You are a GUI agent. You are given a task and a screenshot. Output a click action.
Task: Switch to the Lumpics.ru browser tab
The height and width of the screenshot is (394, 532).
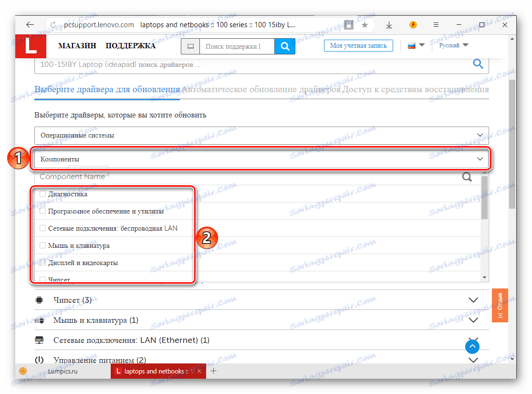(x=63, y=371)
